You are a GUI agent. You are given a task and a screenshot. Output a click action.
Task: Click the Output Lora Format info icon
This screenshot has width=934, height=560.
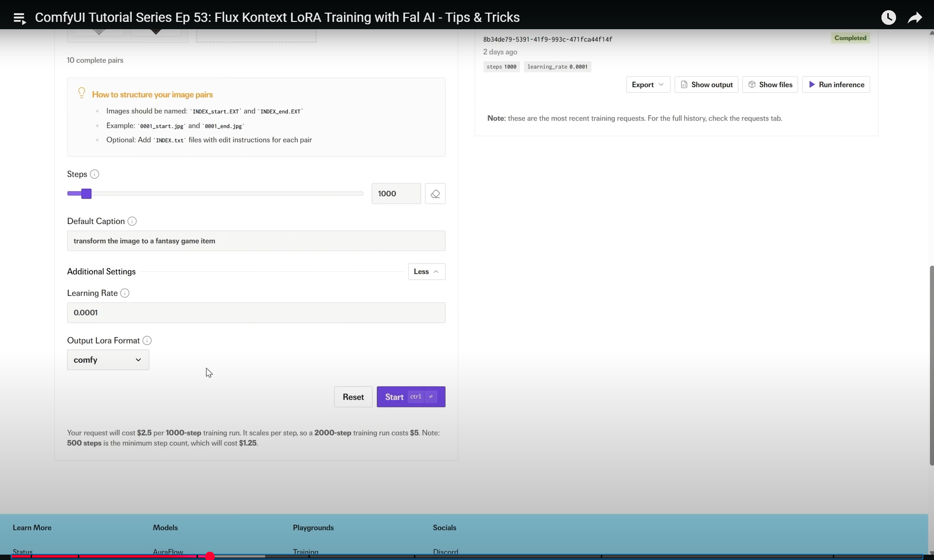coord(147,341)
